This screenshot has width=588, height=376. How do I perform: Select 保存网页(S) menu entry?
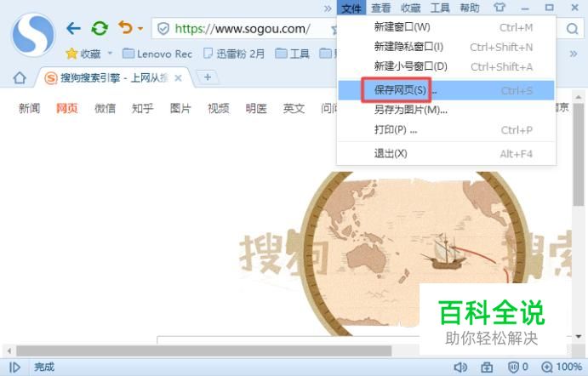coord(446,90)
